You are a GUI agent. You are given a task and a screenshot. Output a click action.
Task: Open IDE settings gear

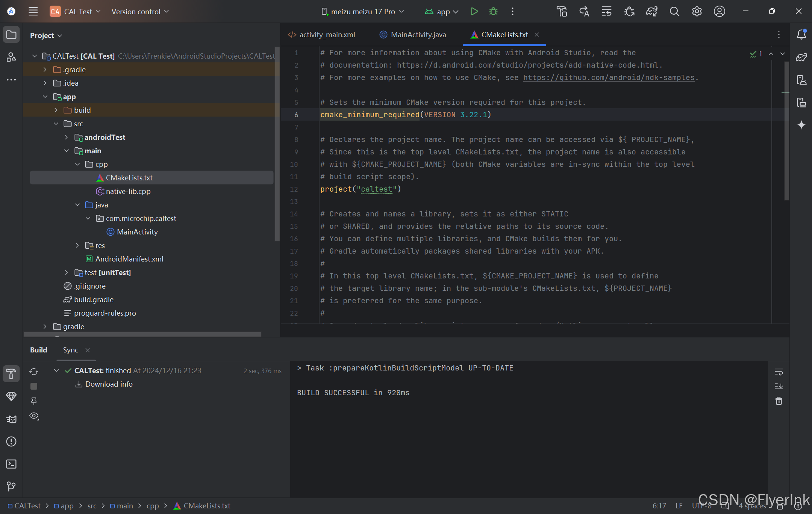tap(697, 11)
